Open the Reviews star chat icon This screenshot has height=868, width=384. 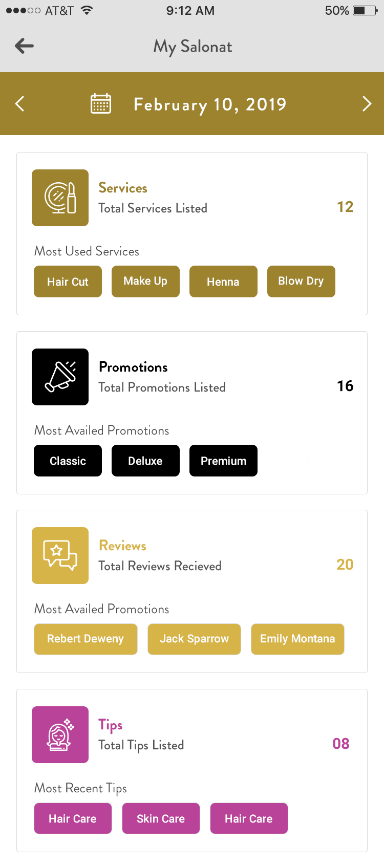coord(60,556)
